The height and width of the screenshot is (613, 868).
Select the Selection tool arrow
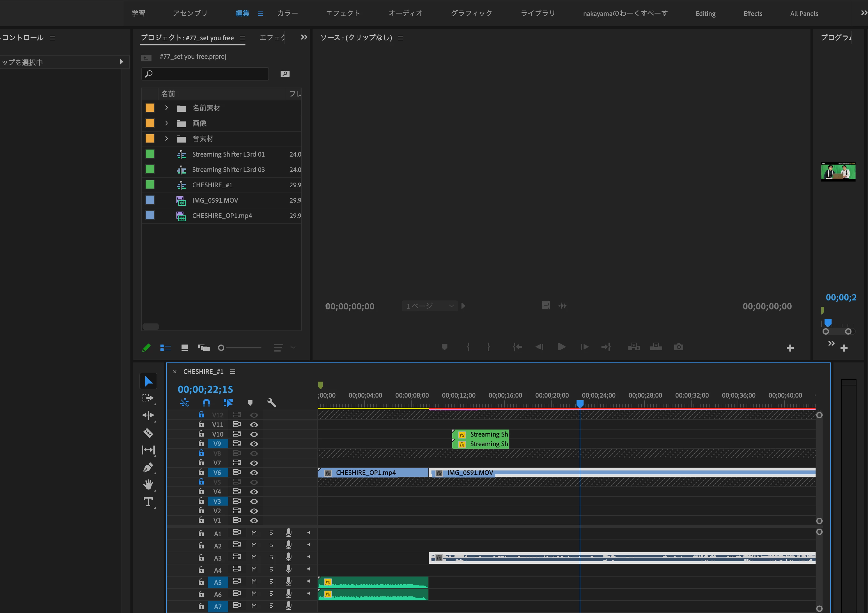148,381
